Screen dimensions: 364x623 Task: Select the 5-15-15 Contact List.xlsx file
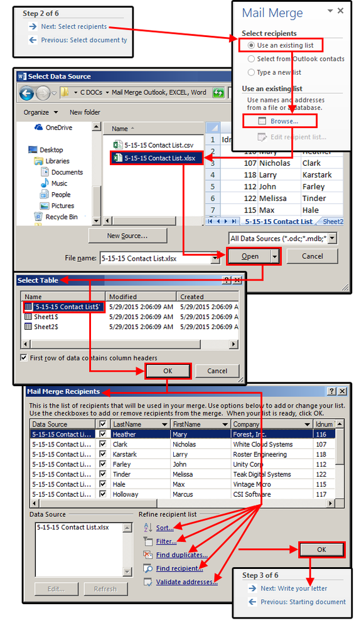pyautogui.click(x=156, y=158)
